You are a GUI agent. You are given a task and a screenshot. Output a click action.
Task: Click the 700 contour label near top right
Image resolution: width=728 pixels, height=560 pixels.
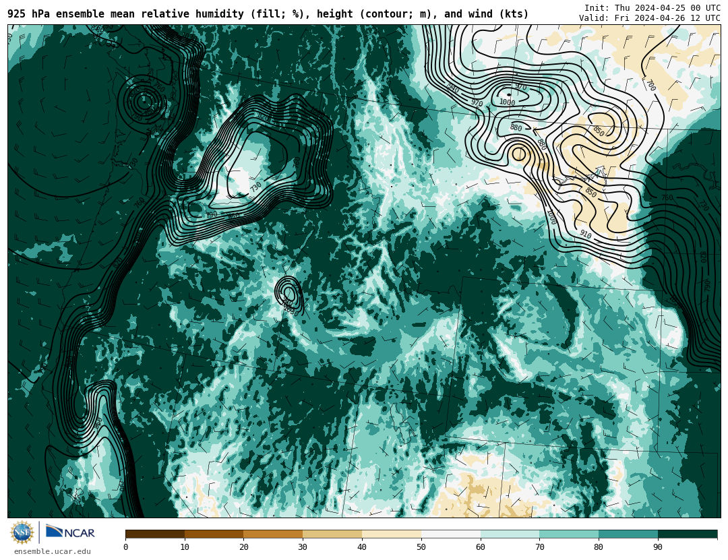[650, 86]
